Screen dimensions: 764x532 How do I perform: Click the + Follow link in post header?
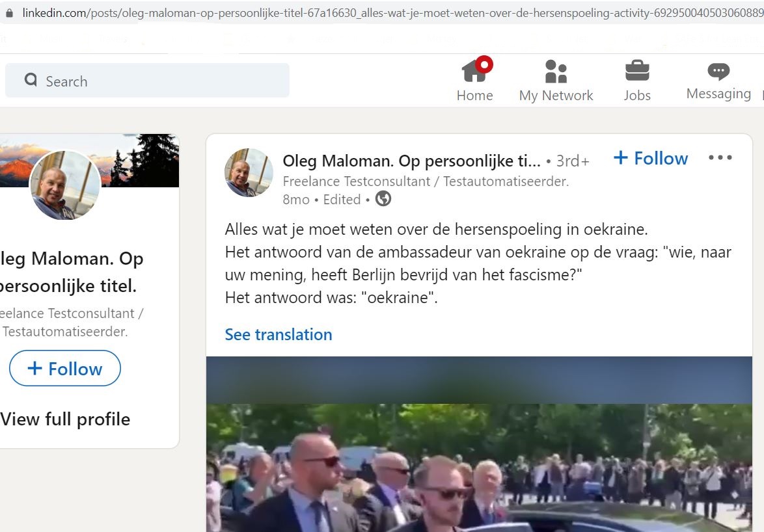651,158
